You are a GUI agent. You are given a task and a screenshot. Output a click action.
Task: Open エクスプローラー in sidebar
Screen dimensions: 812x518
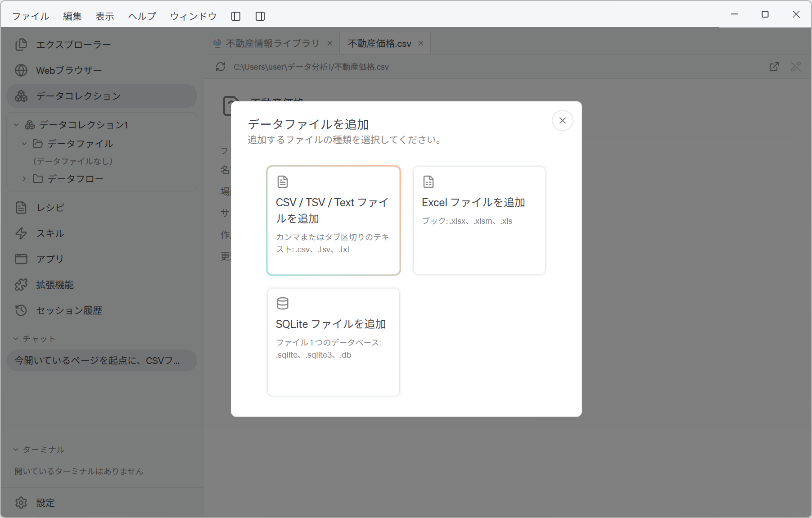(102, 45)
